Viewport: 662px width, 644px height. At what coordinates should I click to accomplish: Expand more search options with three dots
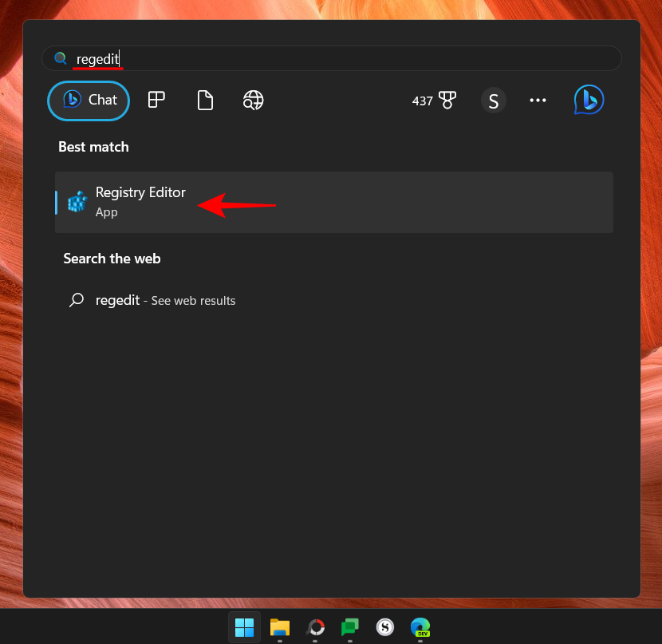[538, 100]
